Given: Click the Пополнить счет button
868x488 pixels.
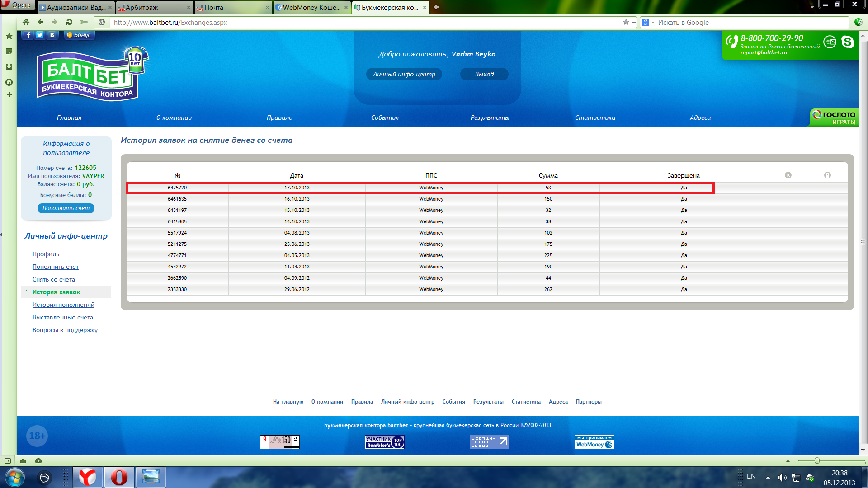Looking at the screenshot, I should click(66, 208).
